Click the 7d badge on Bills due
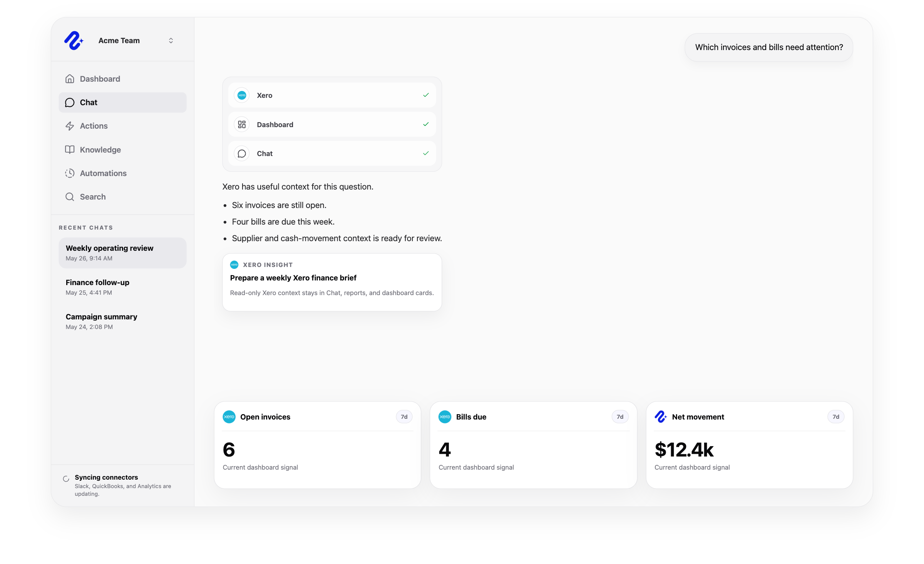The width and height of the screenshot is (924, 564). point(620,417)
